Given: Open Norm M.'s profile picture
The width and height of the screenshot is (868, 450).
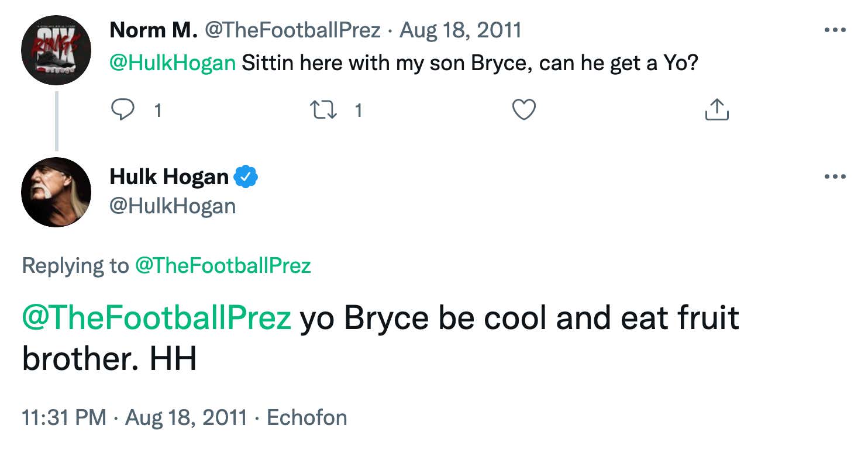Looking at the screenshot, I should coord(56,50).
